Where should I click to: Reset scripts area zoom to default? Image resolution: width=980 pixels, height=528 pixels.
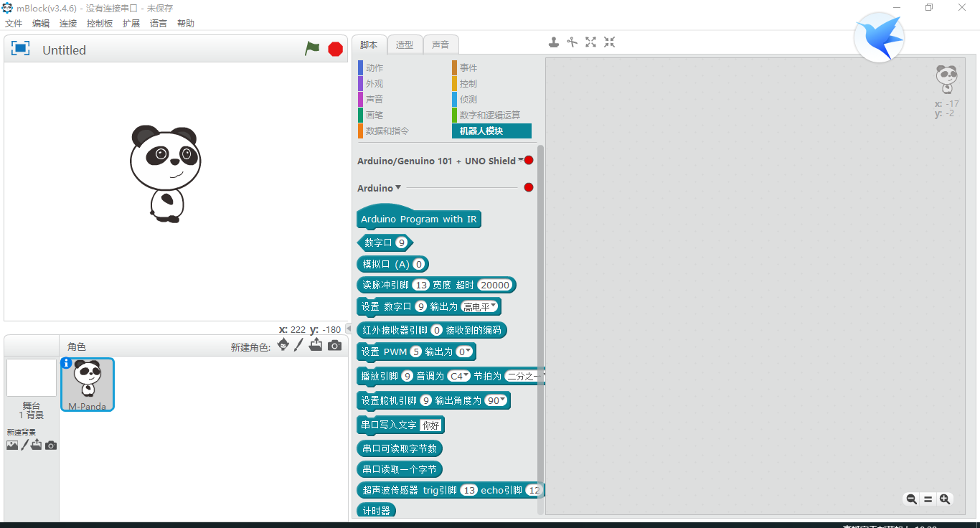928,499
